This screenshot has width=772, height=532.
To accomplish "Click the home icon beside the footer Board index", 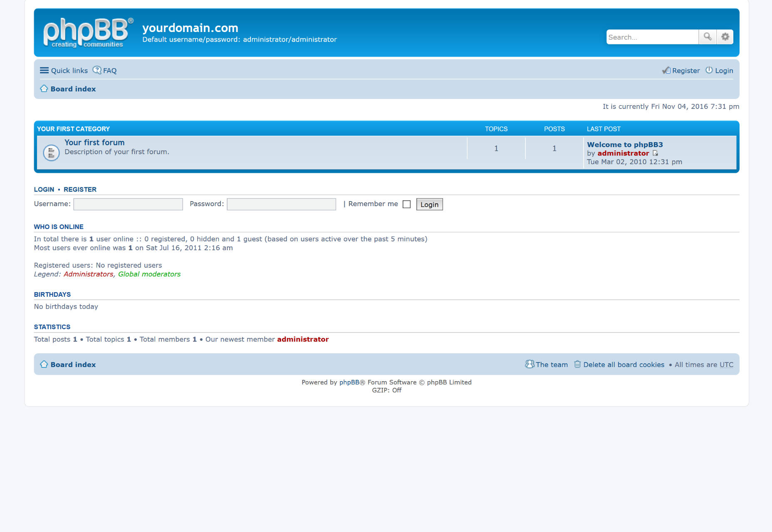I will click(x=44, y=364).
